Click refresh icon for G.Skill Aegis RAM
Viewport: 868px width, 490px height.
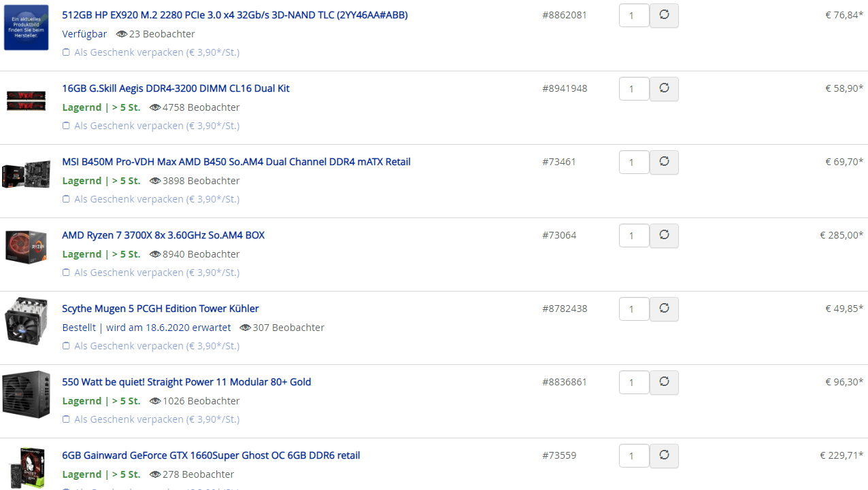click(664, 88)
